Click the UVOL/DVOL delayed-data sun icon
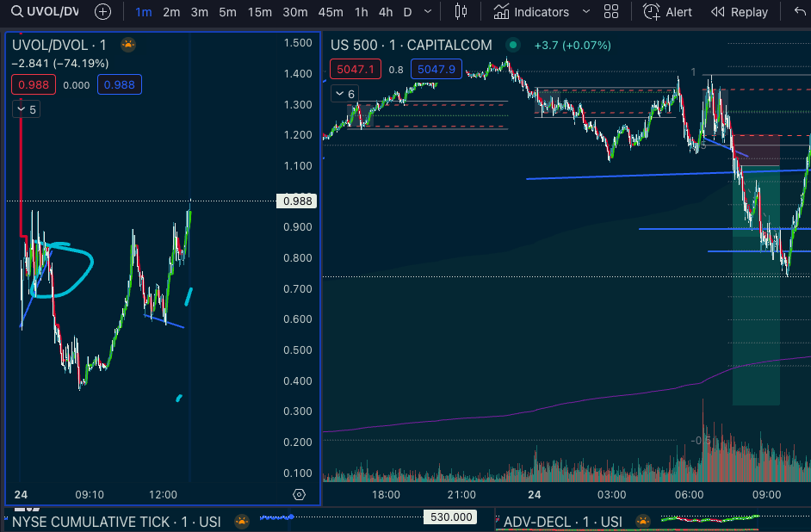Viewport: 811px width, 532px height. (127, 45)
